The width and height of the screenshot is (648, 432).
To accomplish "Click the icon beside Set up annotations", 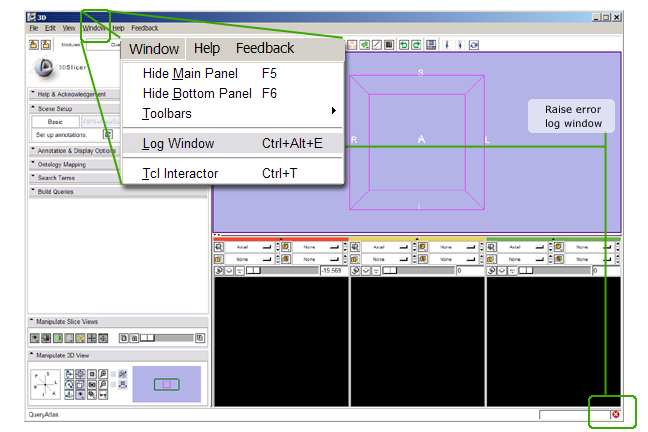I will (108, 134).
